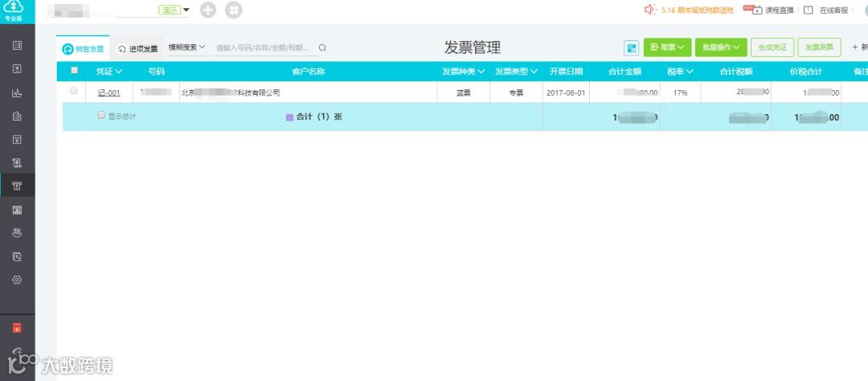Open the document search sidebar icon
868x381 pixels.
coord(17,256)
